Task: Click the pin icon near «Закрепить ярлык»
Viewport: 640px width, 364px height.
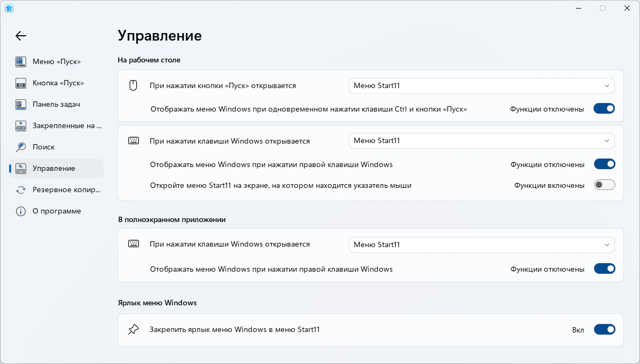Action: [134, 329]
